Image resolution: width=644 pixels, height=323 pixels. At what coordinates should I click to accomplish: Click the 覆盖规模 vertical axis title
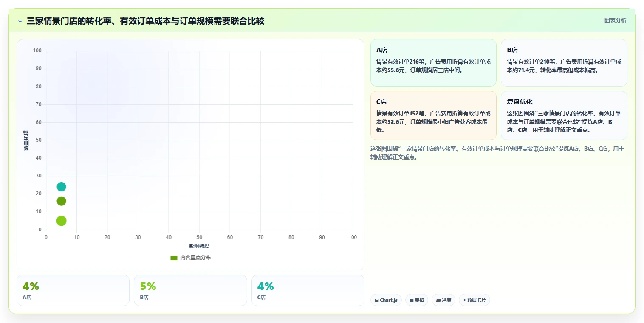coord(26,140)
